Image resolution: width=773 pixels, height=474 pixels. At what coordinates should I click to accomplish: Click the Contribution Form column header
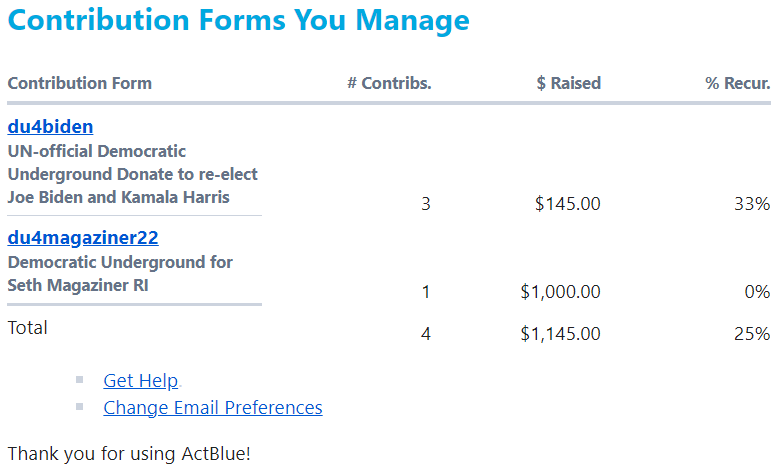pos(80,83)
